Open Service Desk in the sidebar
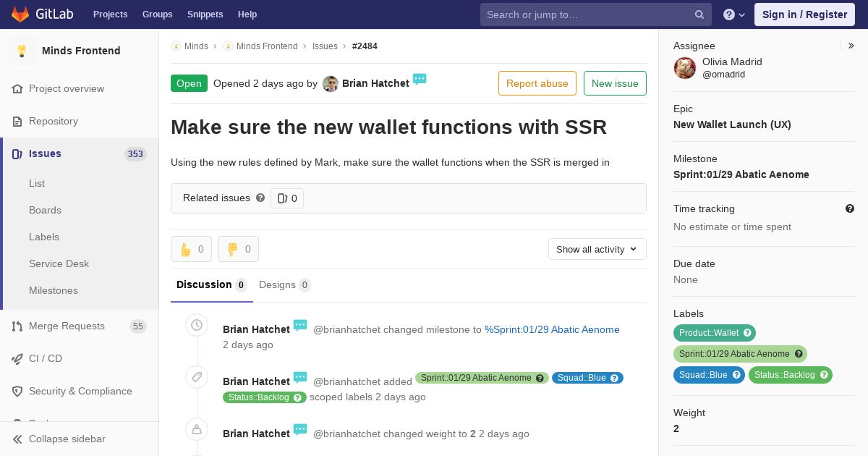The height and width of the screenshot is (456, 868). pyautogui.click(x=59, y=263)
